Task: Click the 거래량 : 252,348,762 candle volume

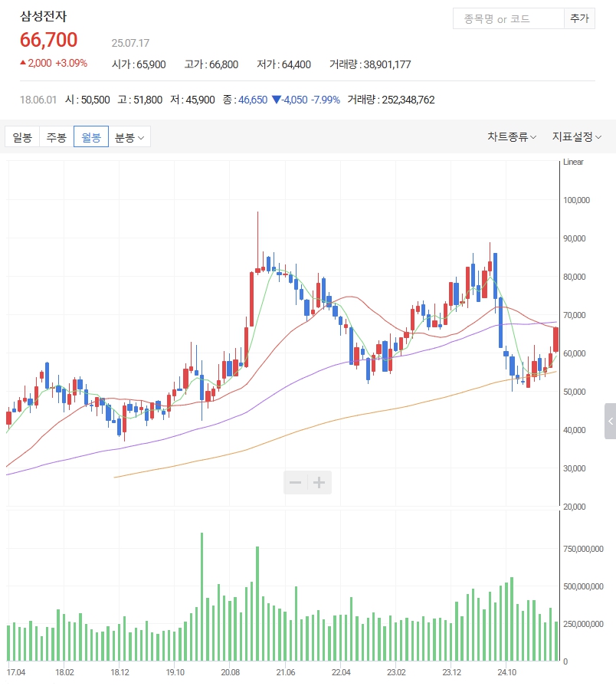Action: pos(391,100)
